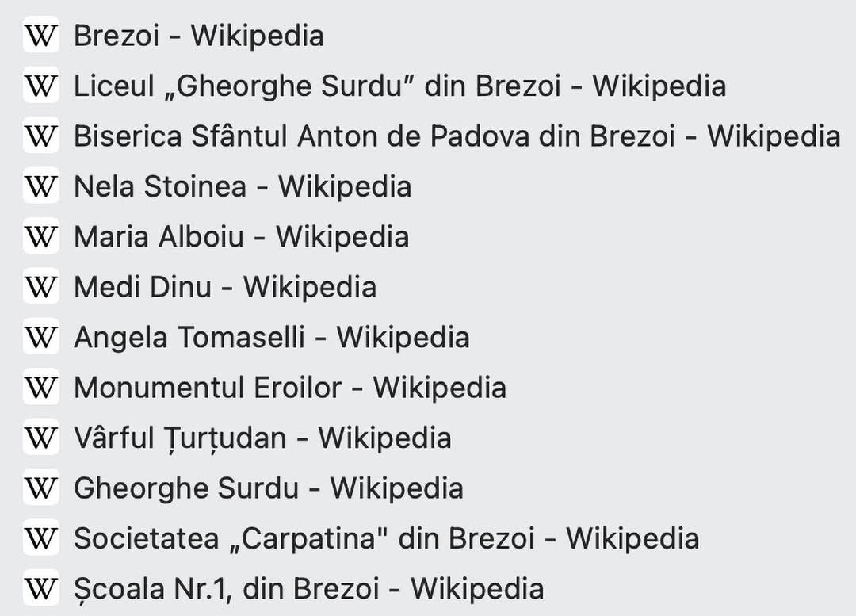Select the Nela Stoinea Wikipedia page

pos(243,186)
